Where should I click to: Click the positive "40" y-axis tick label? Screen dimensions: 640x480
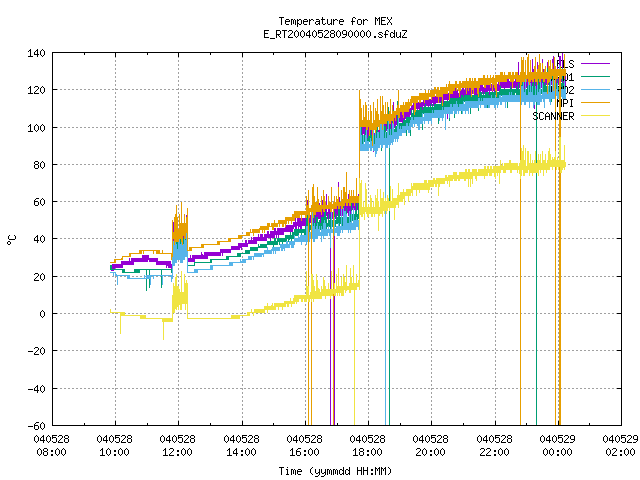[39, 239]
